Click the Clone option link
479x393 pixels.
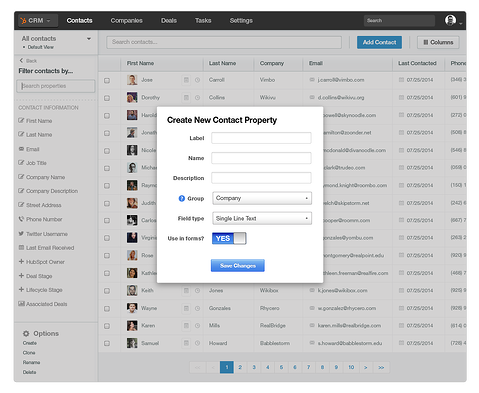pos(29,353)
